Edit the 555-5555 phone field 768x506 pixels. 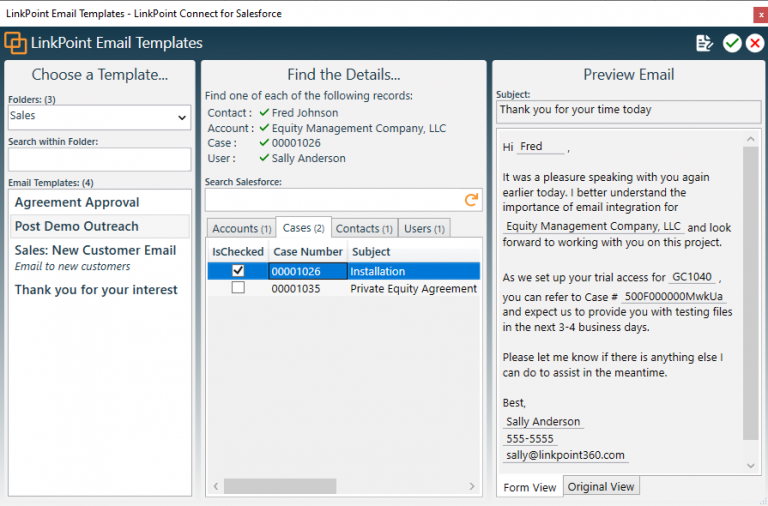click(530, 438)
